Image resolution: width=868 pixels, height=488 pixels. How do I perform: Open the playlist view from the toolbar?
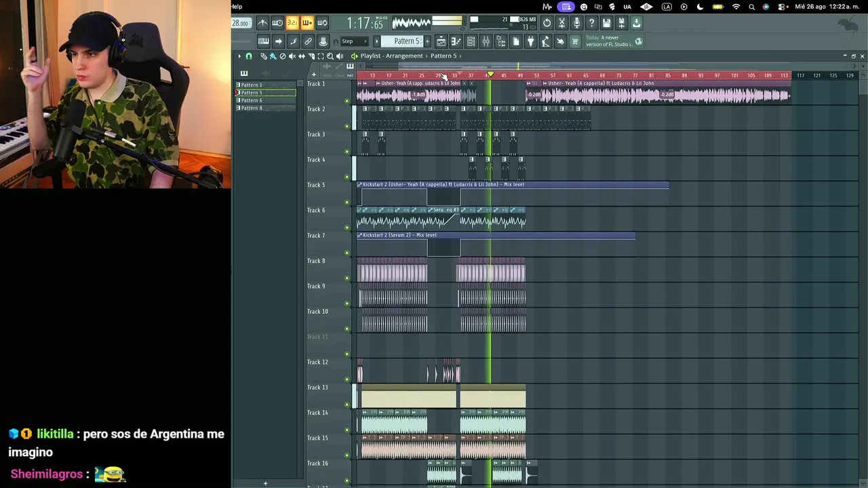(x=441, y=42)
